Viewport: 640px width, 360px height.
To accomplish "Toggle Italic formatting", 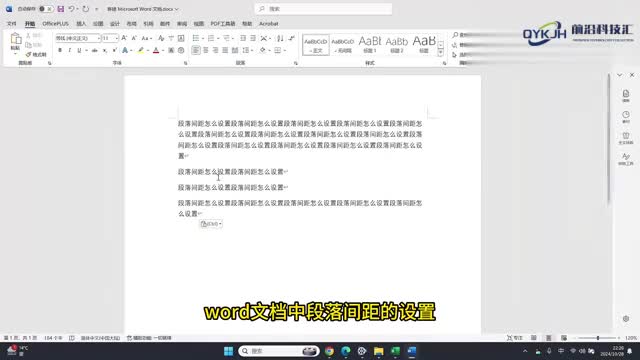I will click(x=69, y=50).
